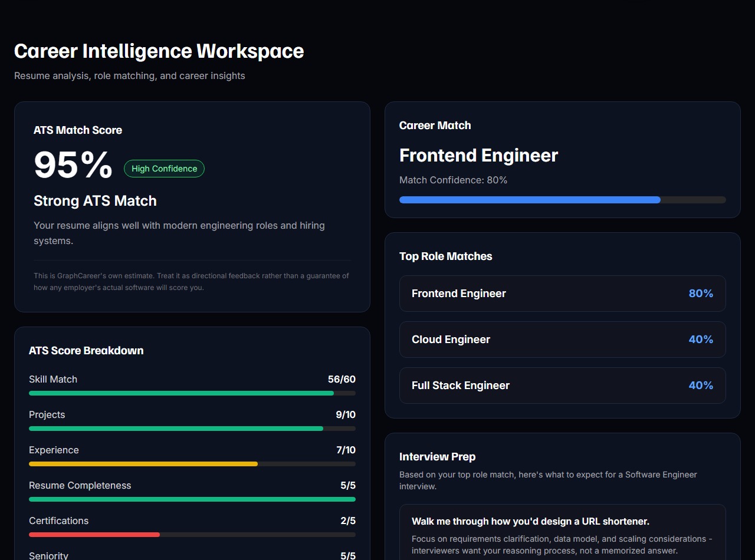Open the Full Stack Engineer role match row
755x560 pixels.
click(x=562, y=386)
